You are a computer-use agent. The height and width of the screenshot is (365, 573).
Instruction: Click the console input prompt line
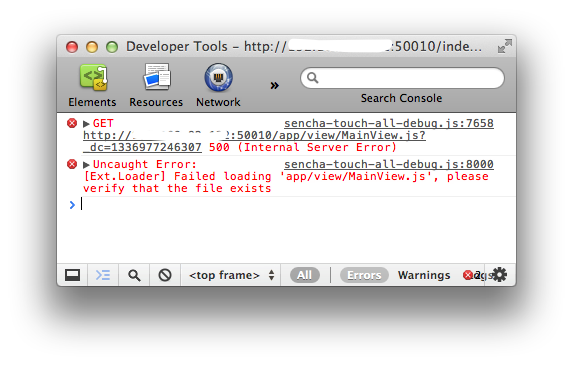(x=292, y=204)
